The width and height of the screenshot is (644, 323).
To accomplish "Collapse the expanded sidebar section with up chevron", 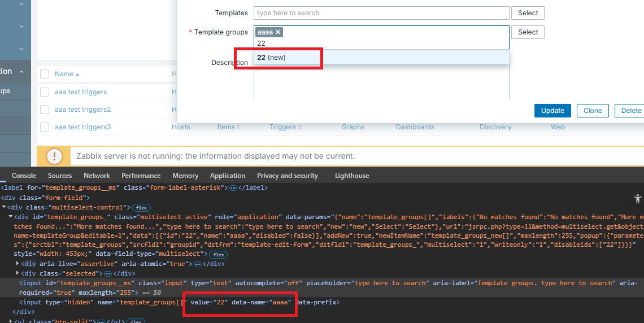I will click(21, 72).
